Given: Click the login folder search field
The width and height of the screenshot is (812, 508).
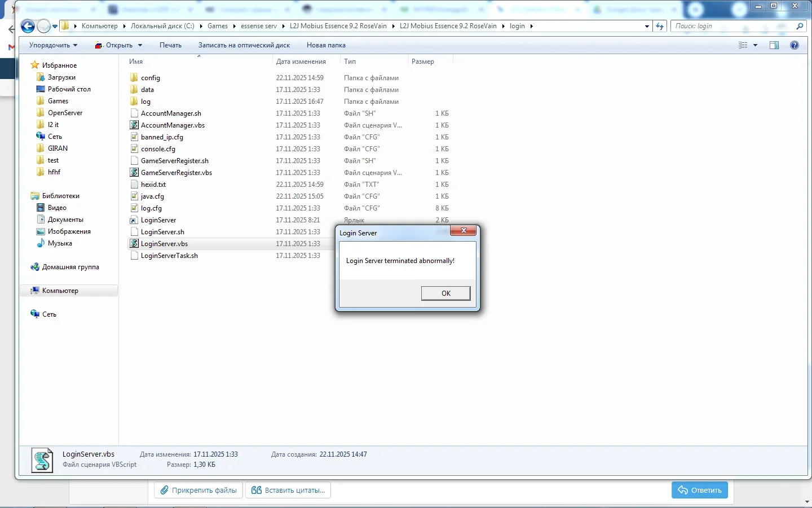Looking at the screenshot, I should [x=733, y=26].
